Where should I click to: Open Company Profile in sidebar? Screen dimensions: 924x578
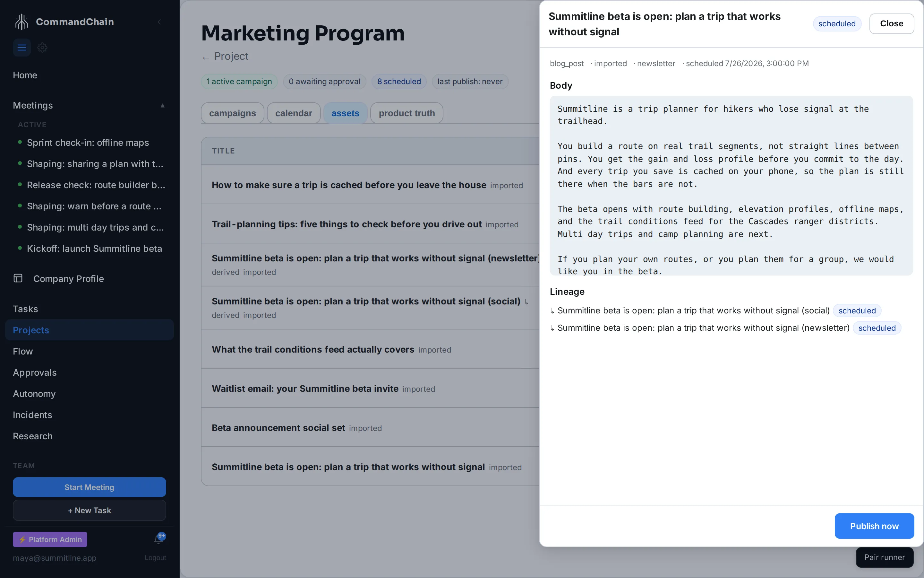coord(68,279)
